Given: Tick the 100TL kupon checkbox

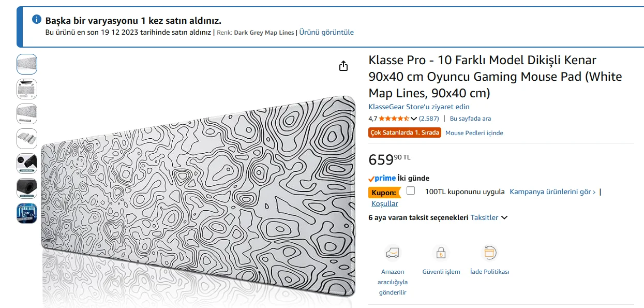Looking at the screenshot, I should pos(411,190).
